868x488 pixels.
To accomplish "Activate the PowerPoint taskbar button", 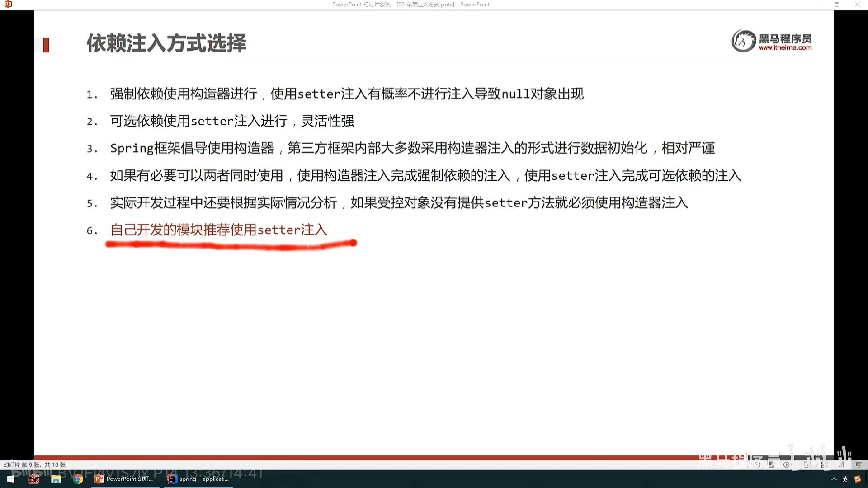I will click(x=124, y=479).
